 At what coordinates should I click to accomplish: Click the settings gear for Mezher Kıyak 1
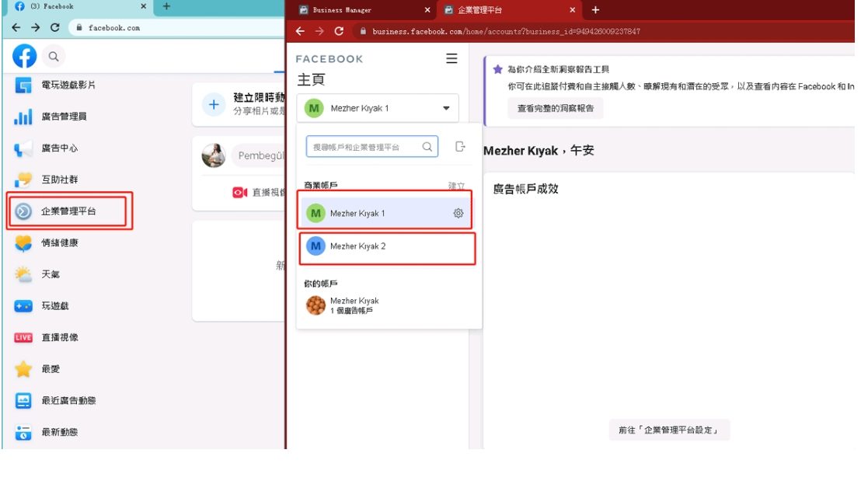click(458, 213)
